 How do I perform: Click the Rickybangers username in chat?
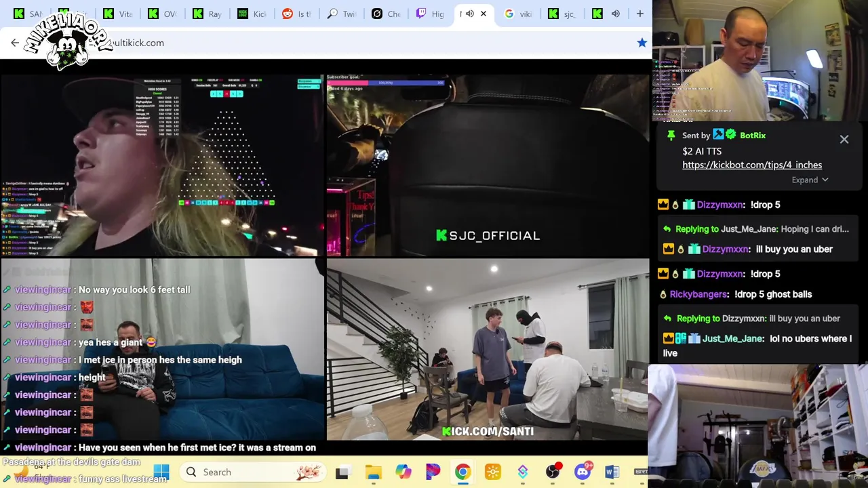(x=698, y=294)
